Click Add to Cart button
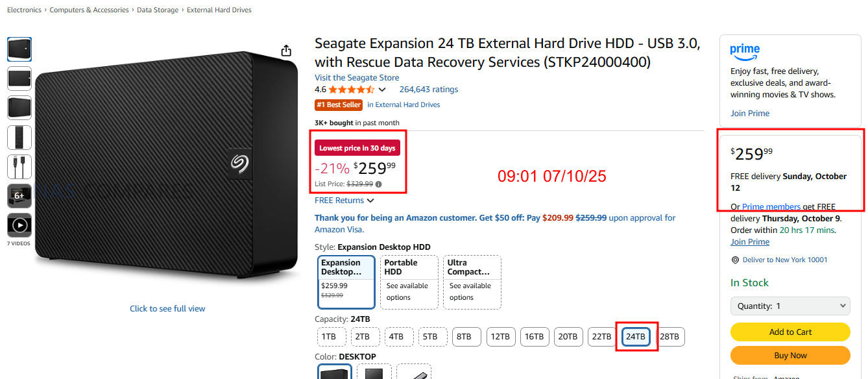Image resolution: width=868 pixels, height=379 pixels. (x=790, y=332)
